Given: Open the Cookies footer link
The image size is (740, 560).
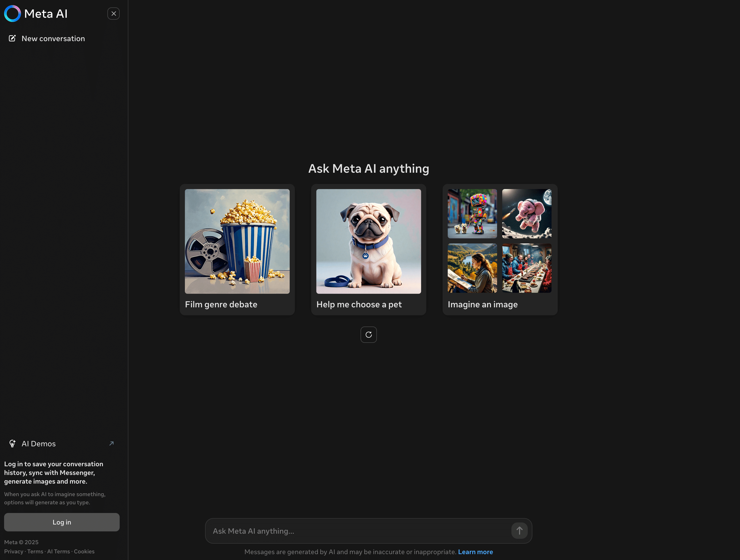Looking at the screenshot, I should coord(84,551).
